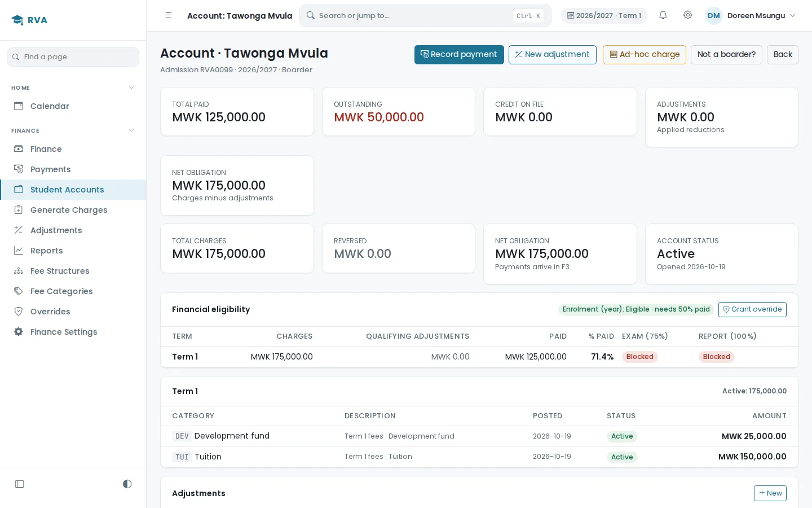Click the Outstanding MWK 50,000.00 amount
This screenshot has width=812, height=508.
(379, 117)
